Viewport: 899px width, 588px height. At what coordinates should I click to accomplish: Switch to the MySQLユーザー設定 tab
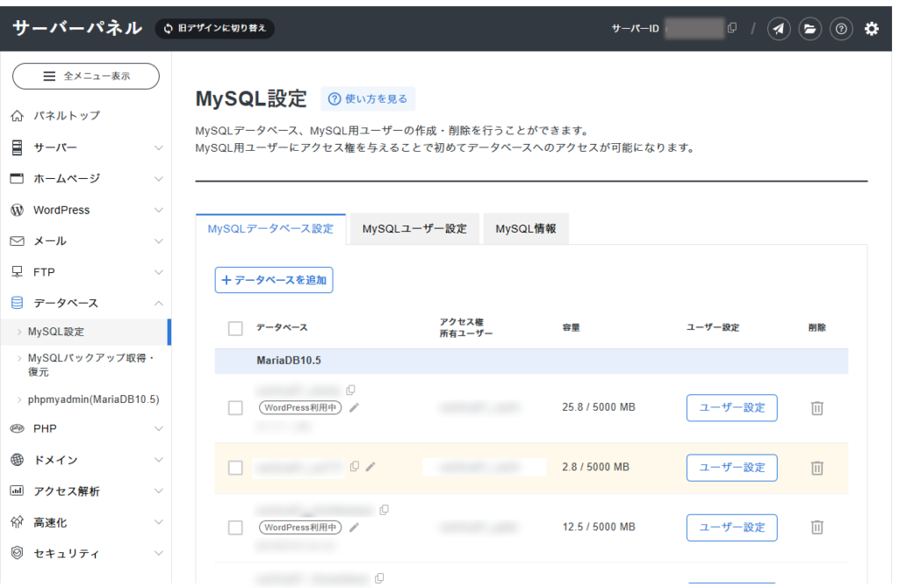414,229
